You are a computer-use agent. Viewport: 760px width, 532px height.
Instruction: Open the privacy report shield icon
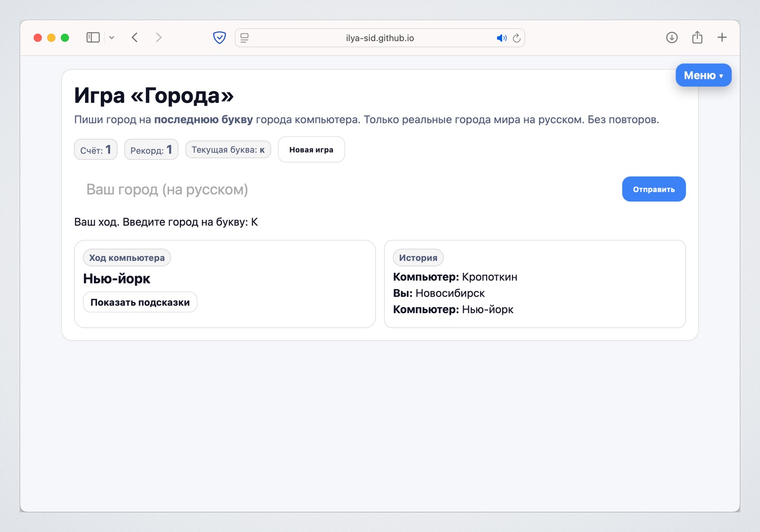[220, 37]
